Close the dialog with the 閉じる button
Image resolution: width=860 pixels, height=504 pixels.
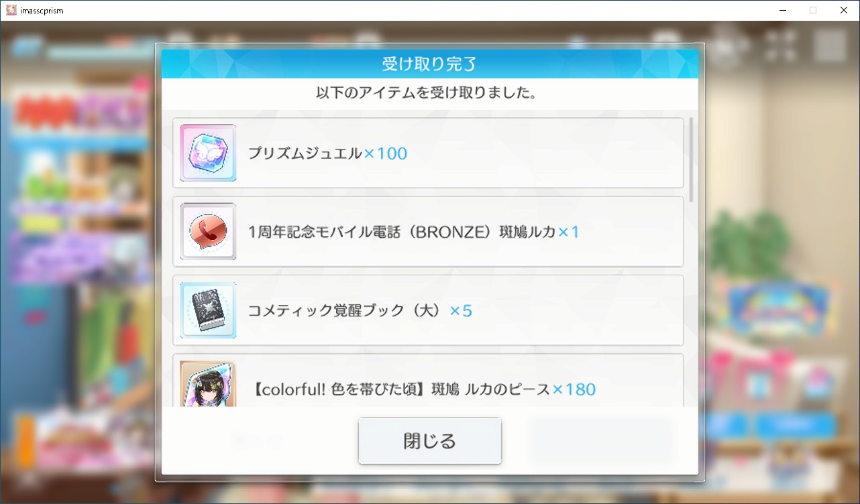pos(429,441)
